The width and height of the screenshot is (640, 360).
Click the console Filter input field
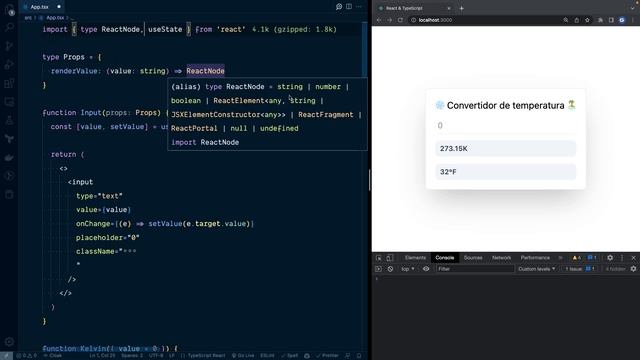point(475,269)
